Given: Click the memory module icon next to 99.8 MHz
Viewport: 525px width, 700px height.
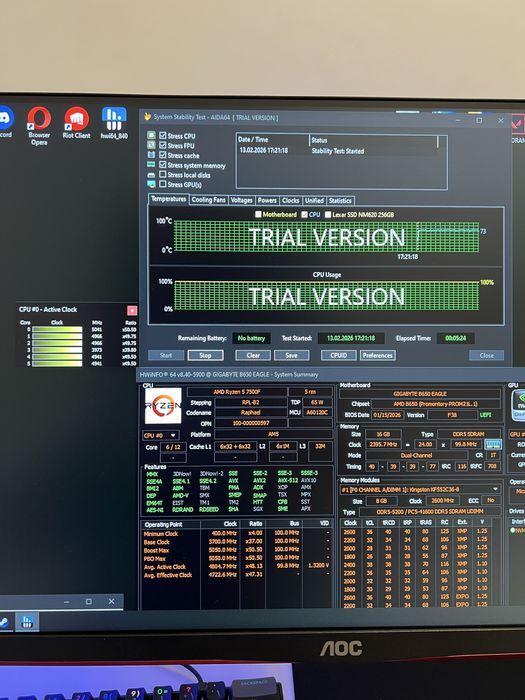Looking at the screenshot, I should click(493, 444).
